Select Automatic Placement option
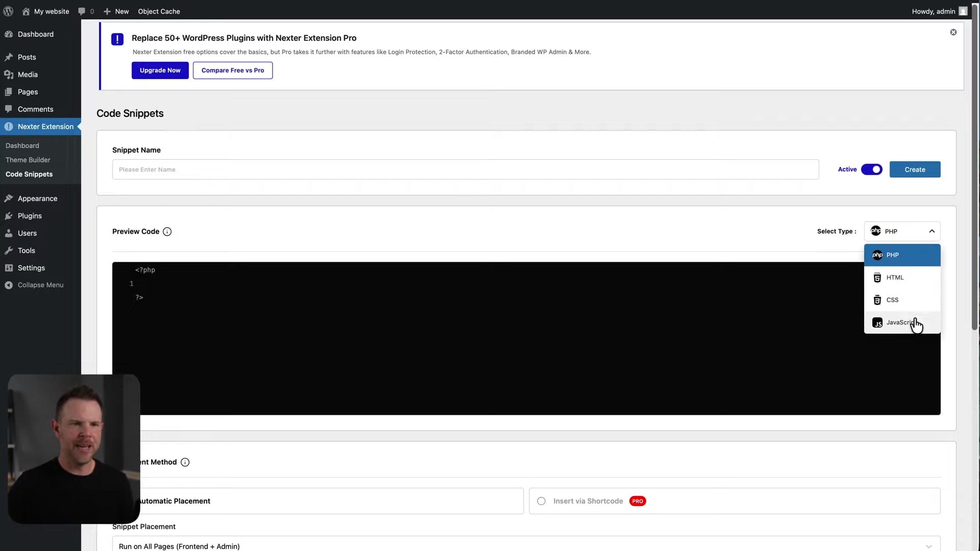The image size is (980, 551). click(x=317, y=501)
